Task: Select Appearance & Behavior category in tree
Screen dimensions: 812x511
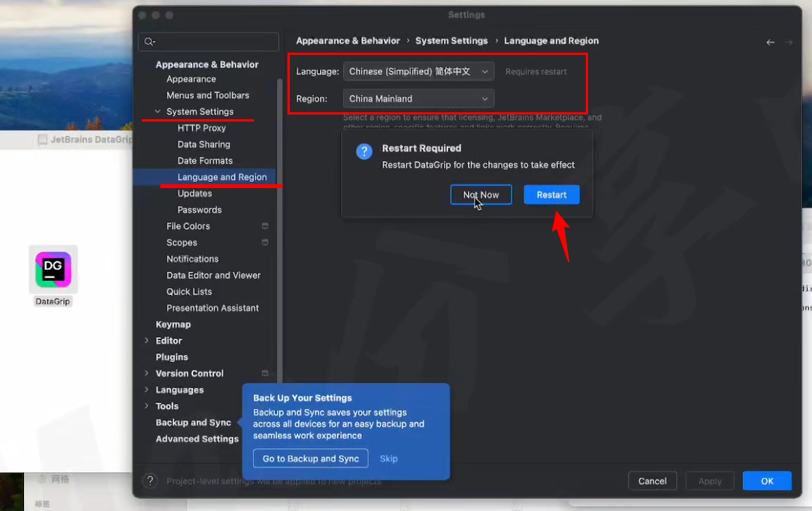Action: coord(207,64)
